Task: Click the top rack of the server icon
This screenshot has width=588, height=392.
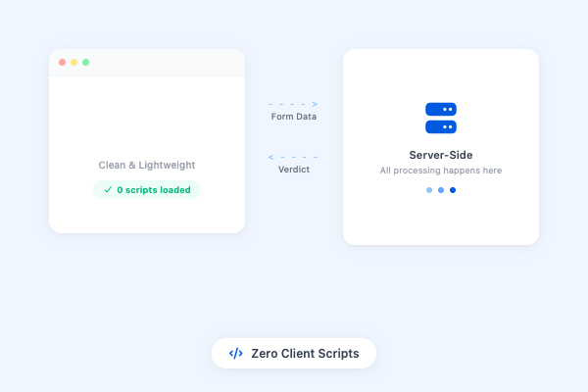Action: pyautogui.click(x=441, y=110)
